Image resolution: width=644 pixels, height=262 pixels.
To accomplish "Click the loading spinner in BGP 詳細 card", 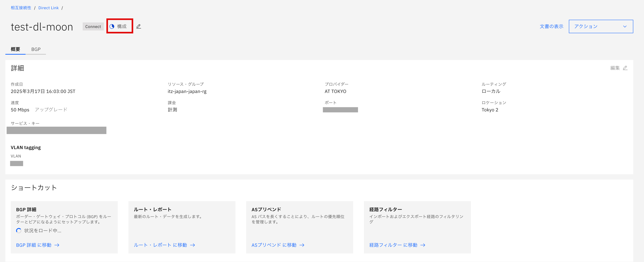I will pyautogui.click(x=19, y=231).
